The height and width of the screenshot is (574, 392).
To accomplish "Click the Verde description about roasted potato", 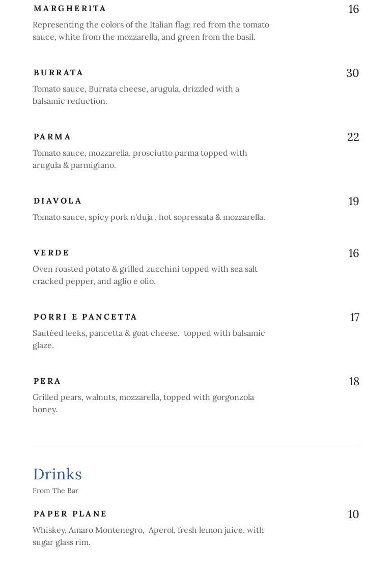I will [145, 275].
